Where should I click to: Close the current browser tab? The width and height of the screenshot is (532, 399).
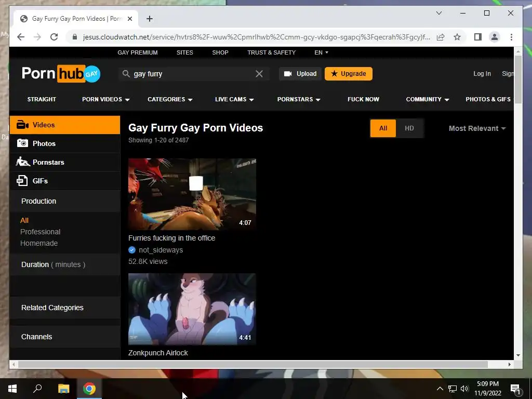[129, 19]
